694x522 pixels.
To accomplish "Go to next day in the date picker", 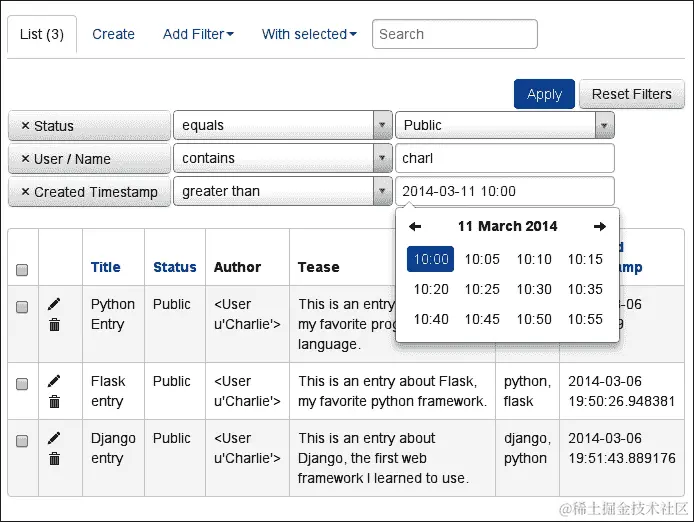I will coord(600,227).
